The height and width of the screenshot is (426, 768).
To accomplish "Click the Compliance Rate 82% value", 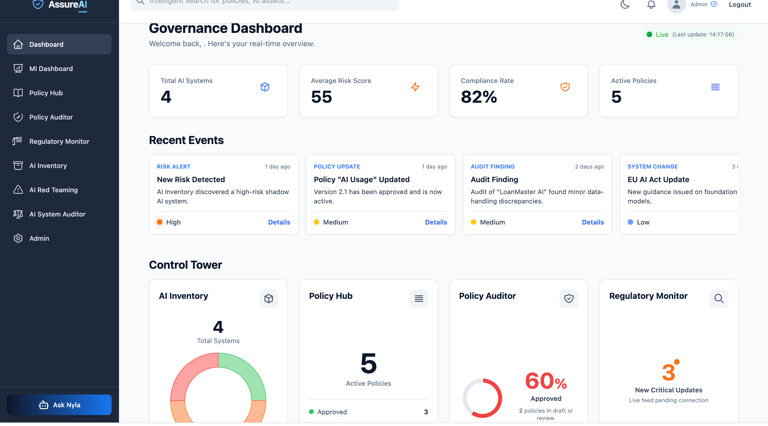I will pyautogui.click(x=479, y=97).
